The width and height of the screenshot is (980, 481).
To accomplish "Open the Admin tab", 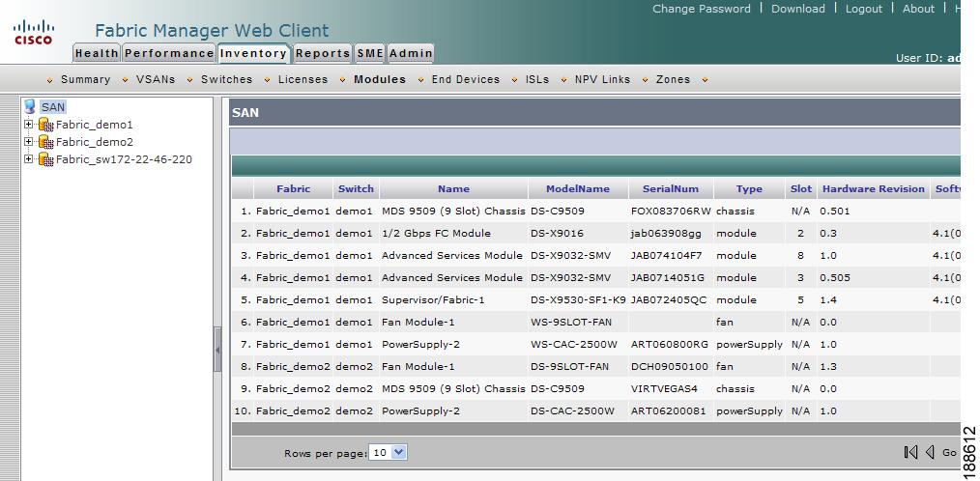I will pyautogui.click(x=411, y=54).
